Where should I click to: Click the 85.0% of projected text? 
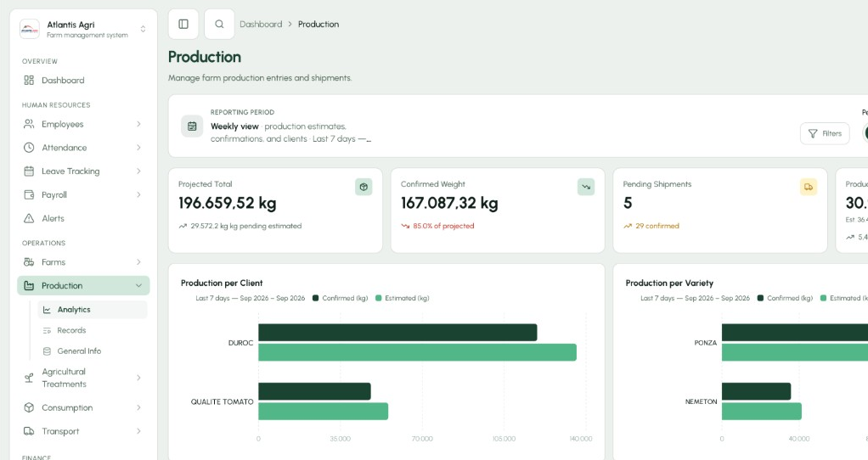click(x=443, y=226)
